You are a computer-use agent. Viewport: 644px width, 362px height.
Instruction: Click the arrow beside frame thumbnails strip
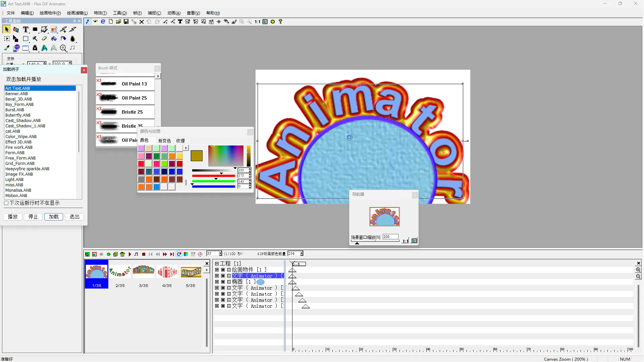click(x=207, y=270)
